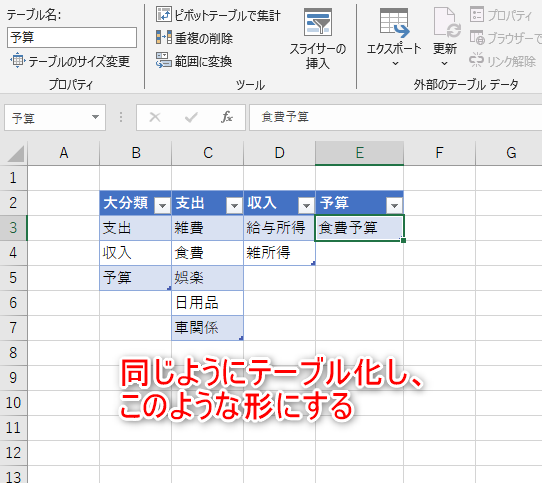Select row 5 header
This screenshot has height=483, width=542.
tap(13, 278)
